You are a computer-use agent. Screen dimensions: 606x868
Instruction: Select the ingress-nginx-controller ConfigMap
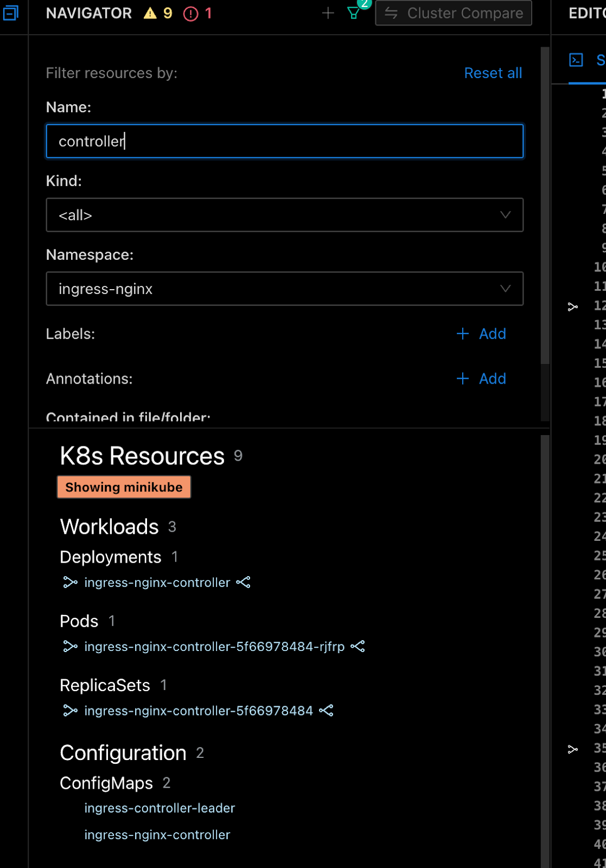pos(157,835)
